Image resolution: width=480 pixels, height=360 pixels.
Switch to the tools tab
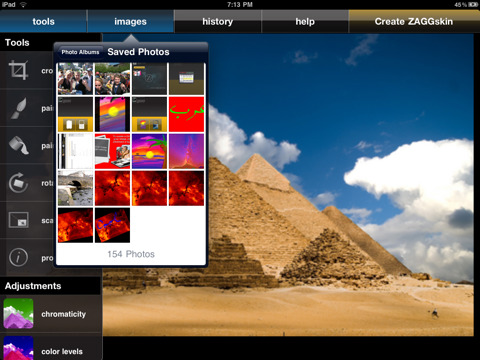tap(43, 21)
